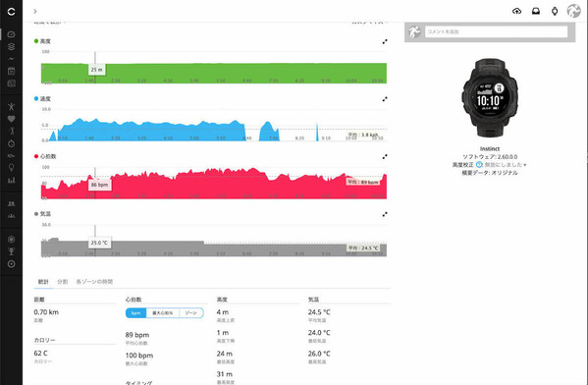Open the news feed icon in sidebar
The image size is (588, 385).
11,83
